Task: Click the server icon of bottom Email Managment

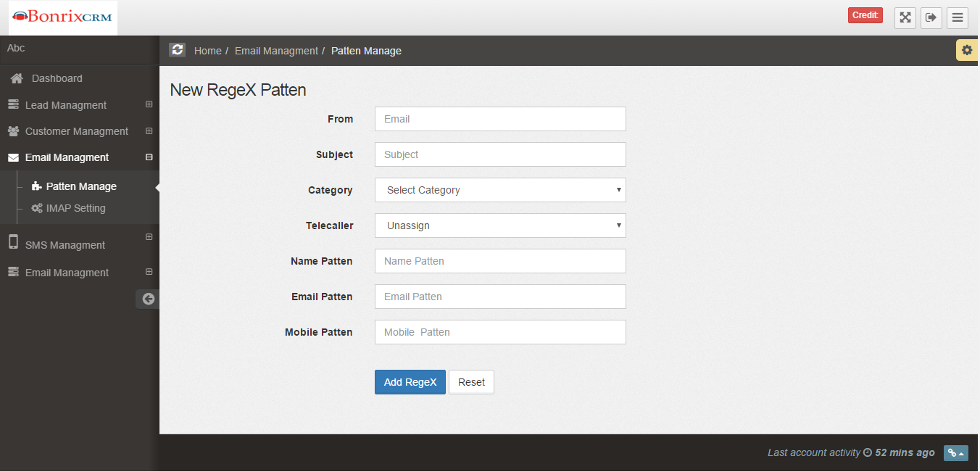Action: (x=13, y=272)
